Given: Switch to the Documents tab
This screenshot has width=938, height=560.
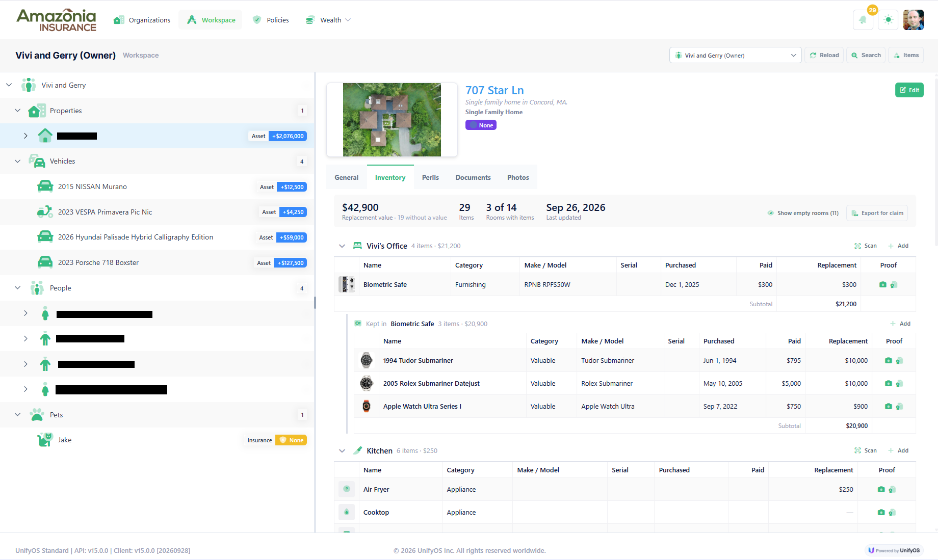Looking at the screenshot, I should pyautogui.click(x=473, y=177).
